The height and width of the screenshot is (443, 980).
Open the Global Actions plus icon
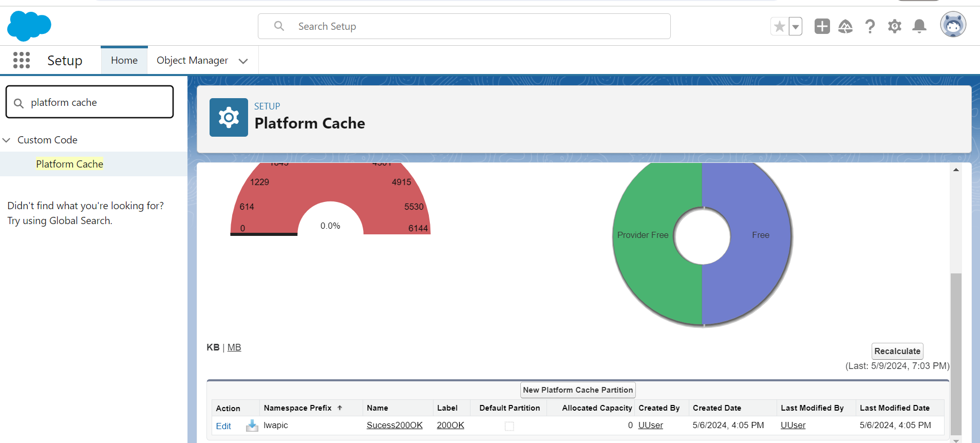[822, 26]
